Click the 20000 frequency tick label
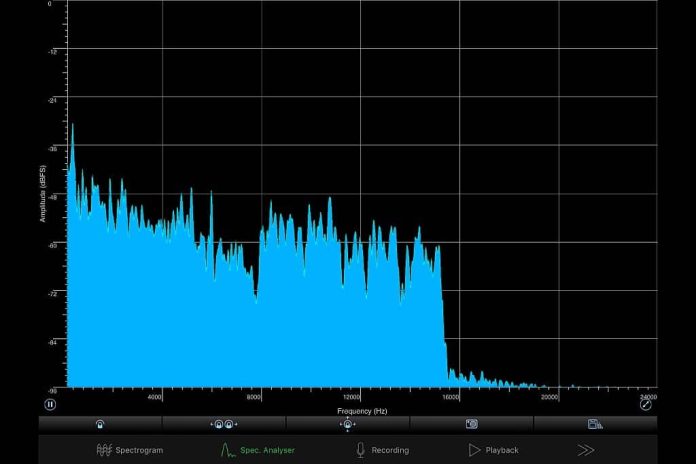 tap(549, 397)
